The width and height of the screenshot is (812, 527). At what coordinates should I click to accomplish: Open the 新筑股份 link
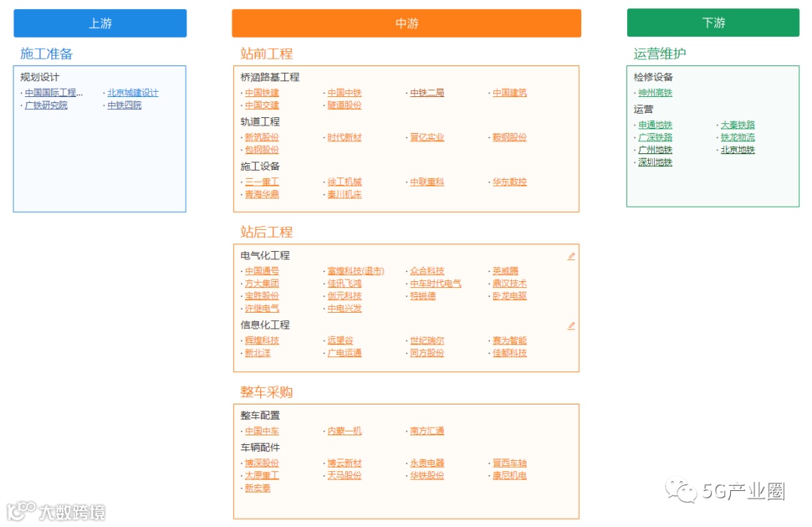click(262, 137)
